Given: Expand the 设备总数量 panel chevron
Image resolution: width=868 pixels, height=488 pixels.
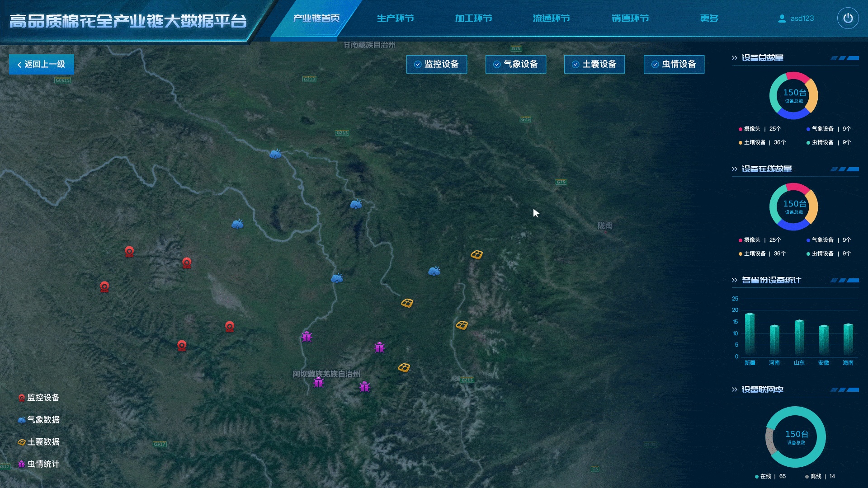Looking at the screenshot, I should (x=734, y=58).
